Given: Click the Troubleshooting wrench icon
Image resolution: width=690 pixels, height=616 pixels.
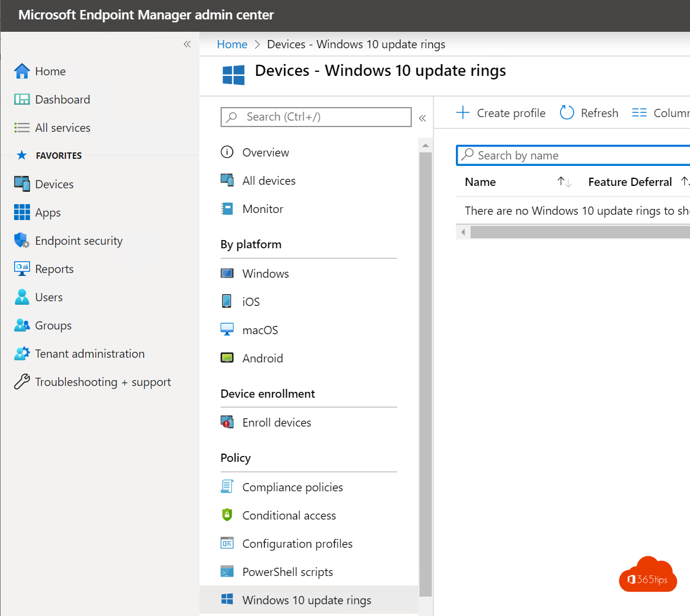Looking at the screenshot, I should point(22,381).
